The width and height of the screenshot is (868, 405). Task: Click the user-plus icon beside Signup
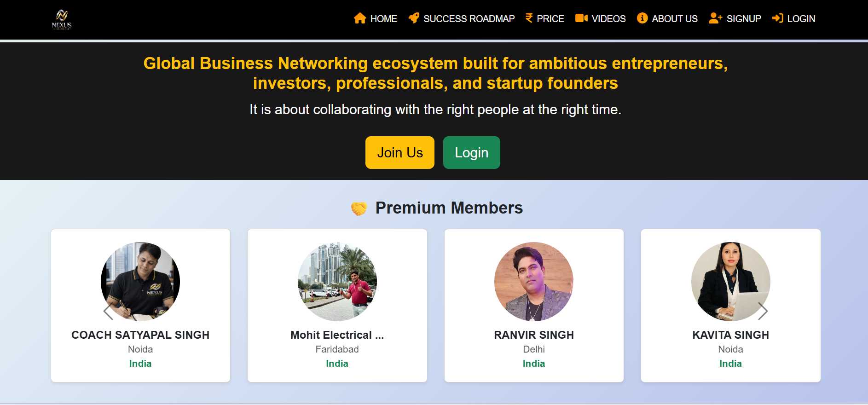(x=715, y=18)
